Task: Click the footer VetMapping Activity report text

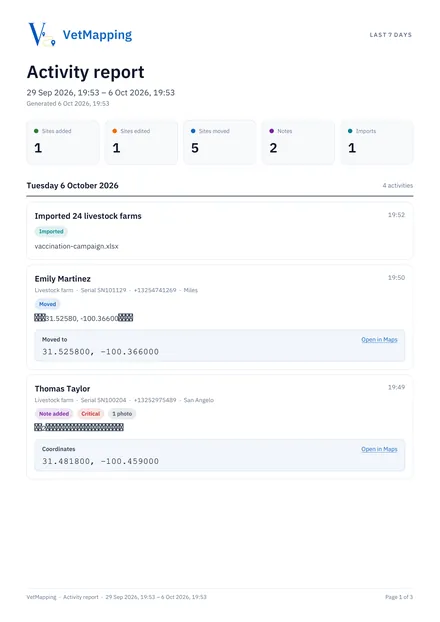Action: [117, 597]
